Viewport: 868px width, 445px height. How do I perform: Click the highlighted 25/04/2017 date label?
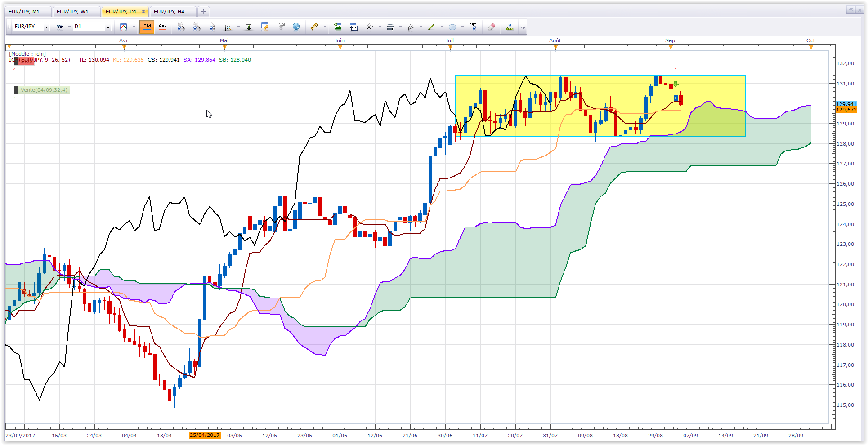click(205, 435)
